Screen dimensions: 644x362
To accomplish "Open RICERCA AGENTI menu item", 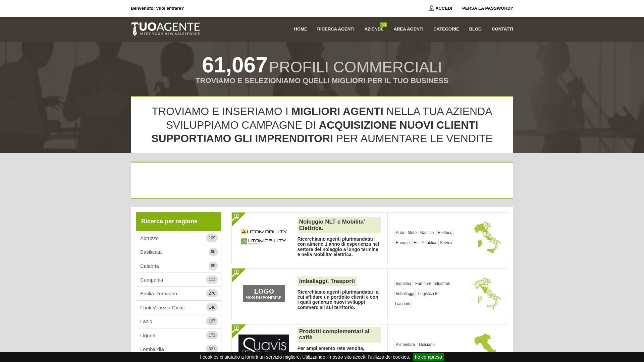I will 336,29.
